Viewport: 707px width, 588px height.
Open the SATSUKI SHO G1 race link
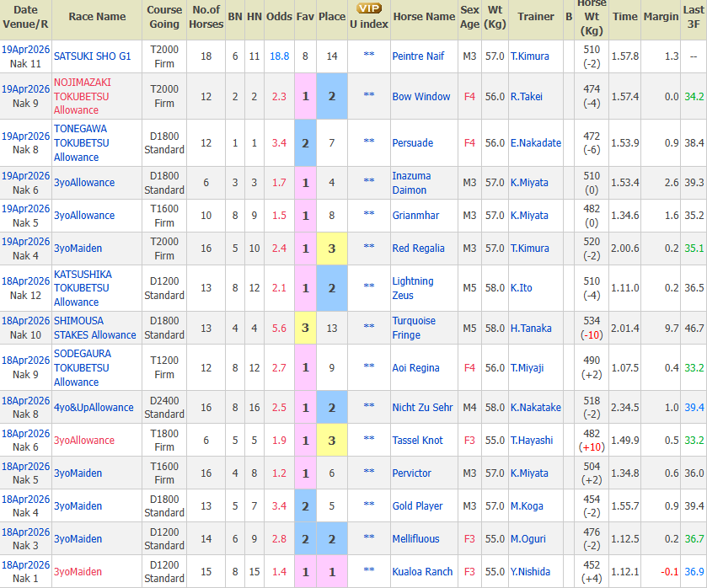pos(93,56)
